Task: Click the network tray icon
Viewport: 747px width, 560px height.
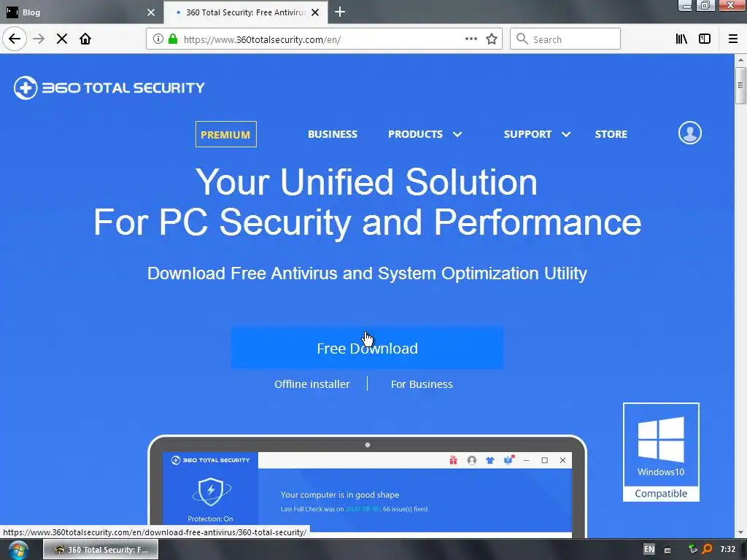Action: pyautogui.click(x=693, y=550)
